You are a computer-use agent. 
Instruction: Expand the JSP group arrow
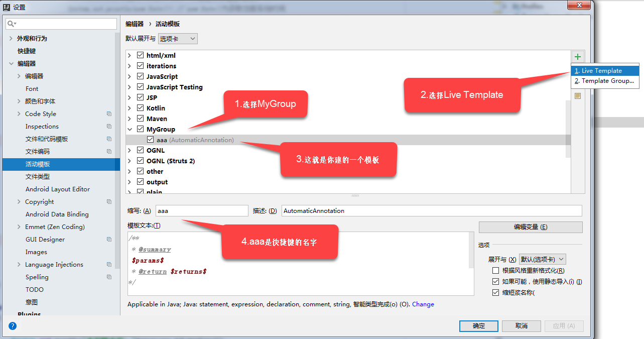coord(130,97)
